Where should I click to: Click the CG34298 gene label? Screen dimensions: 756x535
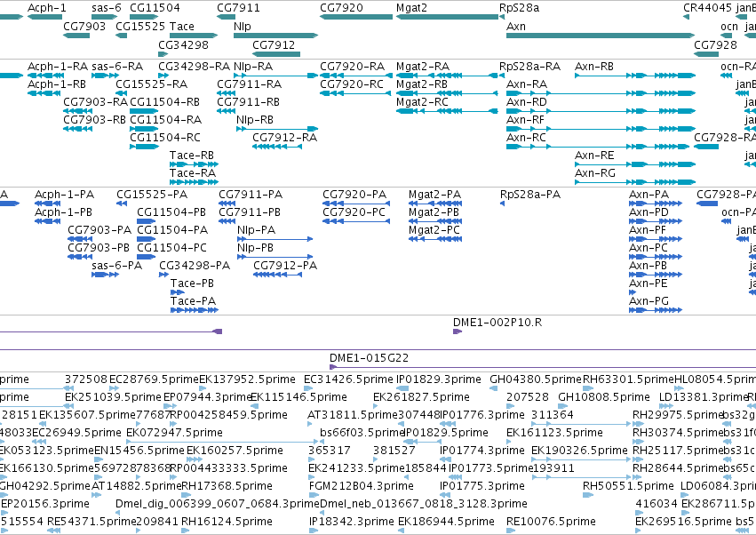click(183, 45)
